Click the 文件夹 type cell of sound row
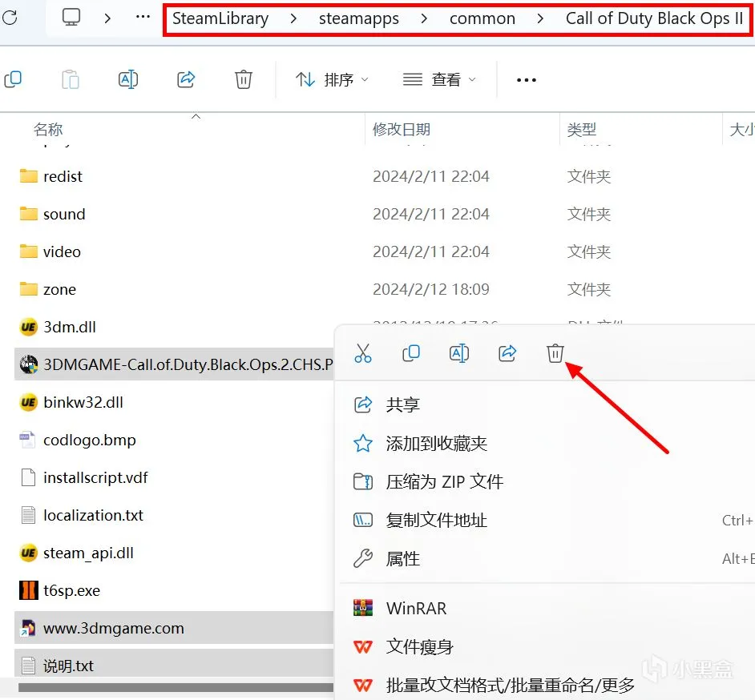This screenshot has height=700, width=755. (x=589, y=214)
